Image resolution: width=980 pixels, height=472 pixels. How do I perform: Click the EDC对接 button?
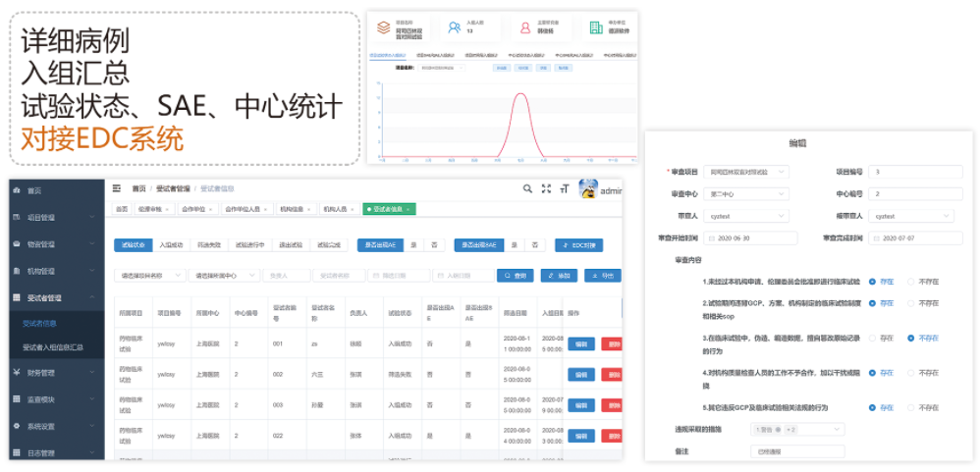pos(578,245)
